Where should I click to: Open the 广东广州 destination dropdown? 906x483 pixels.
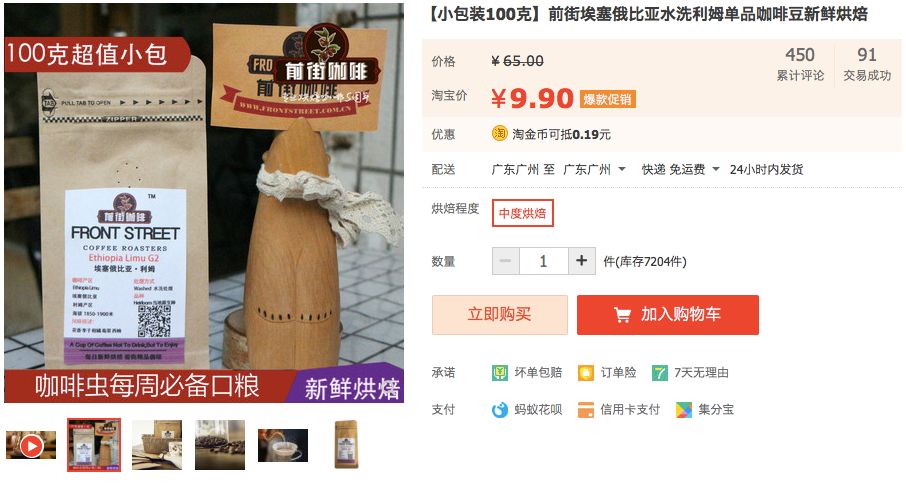595,169
